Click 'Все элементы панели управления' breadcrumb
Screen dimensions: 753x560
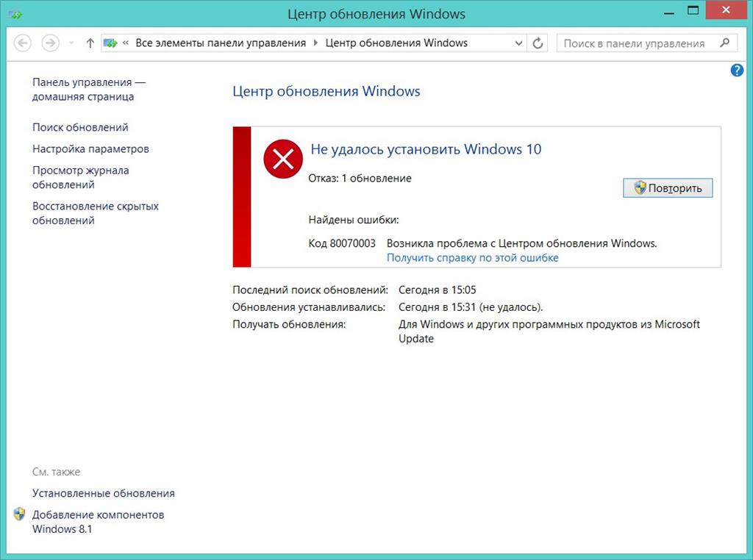tap(221, 43)
